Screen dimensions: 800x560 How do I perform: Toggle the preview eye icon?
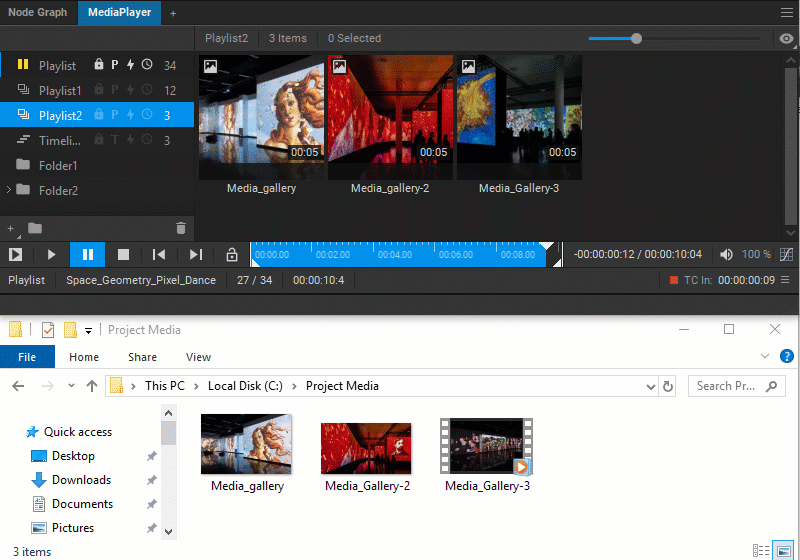click(786, 39)
